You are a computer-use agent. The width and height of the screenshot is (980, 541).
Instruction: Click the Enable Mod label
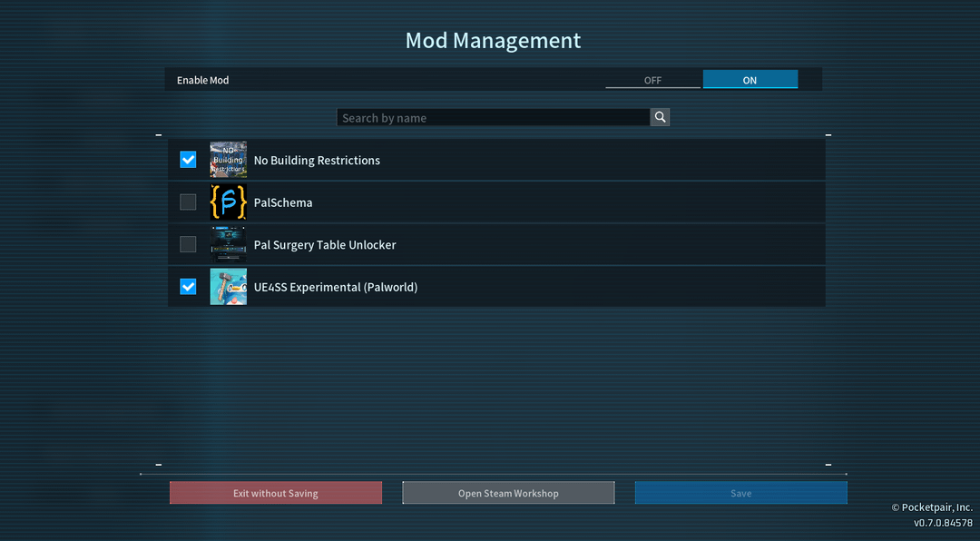tap(202, 80)
